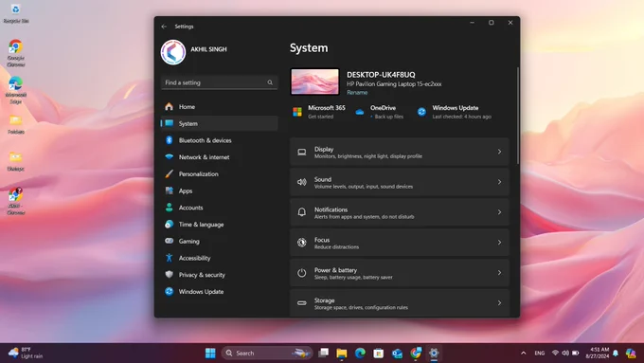Select Google Chrome desktop shortcut

[x=15, y=53]
